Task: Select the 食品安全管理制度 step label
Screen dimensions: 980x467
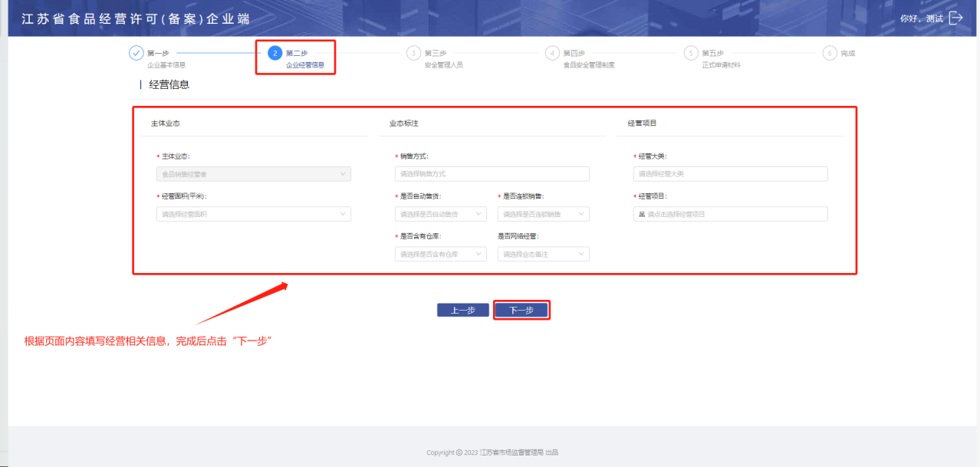Action: (x=588, y=65)
